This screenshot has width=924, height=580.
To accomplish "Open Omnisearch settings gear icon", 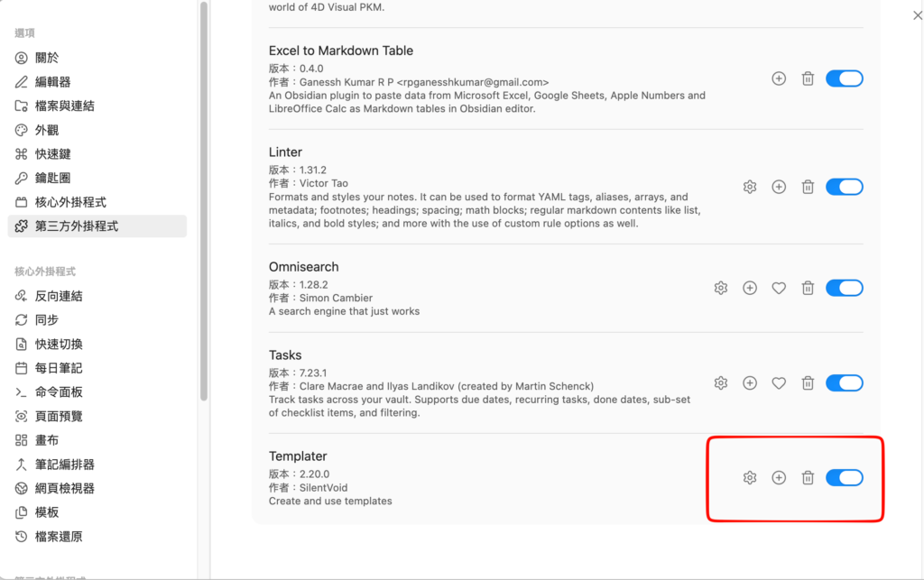I will [x=721, y=288].
